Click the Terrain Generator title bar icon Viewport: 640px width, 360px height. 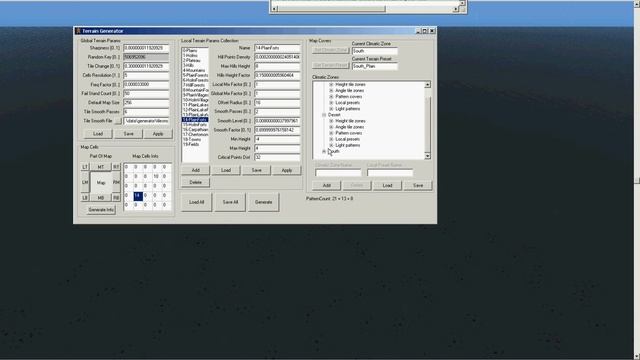(x=78, y=31)
